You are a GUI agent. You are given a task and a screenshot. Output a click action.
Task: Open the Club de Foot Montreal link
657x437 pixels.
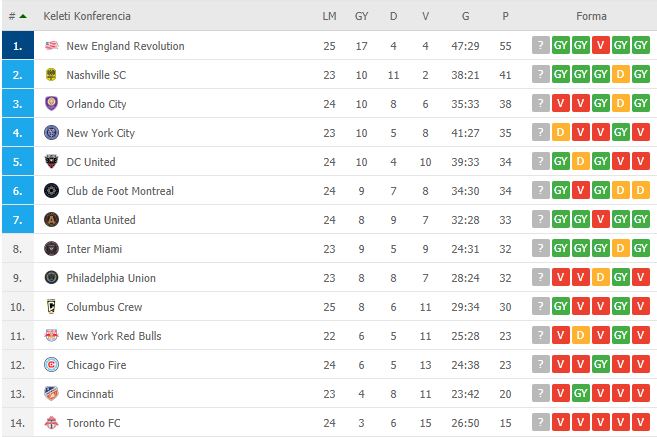click(x=120, y=191)
